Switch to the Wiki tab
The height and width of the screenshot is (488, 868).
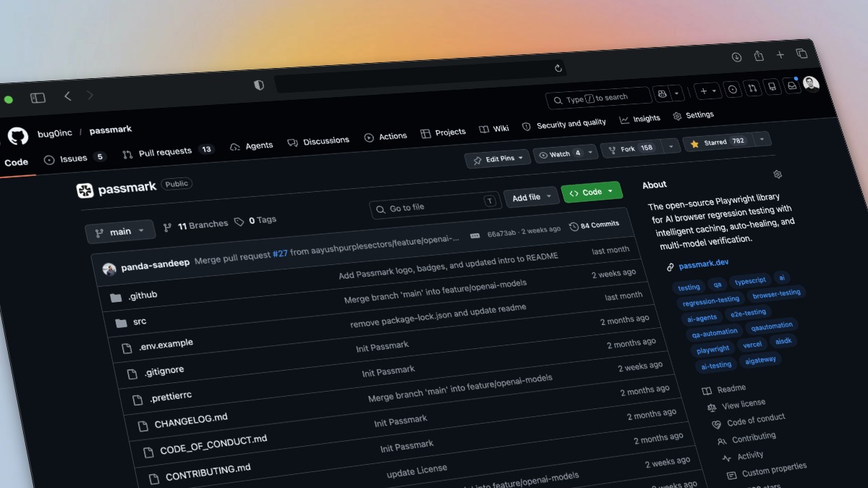point(494,129)
